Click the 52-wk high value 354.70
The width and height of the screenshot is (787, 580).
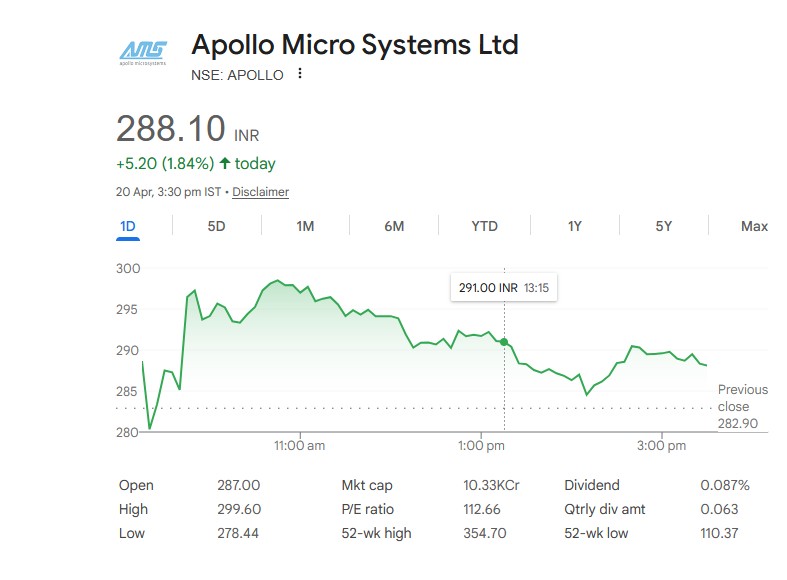click(x=484, y=533)
